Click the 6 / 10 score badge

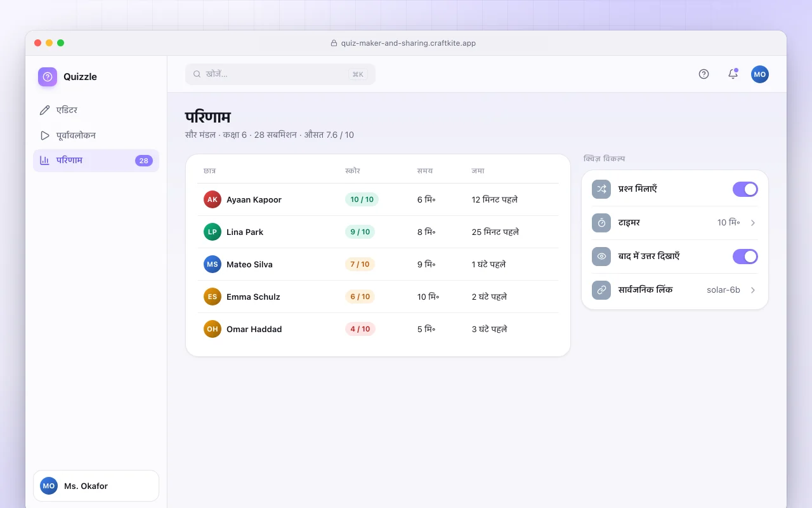tap(360, 297)
